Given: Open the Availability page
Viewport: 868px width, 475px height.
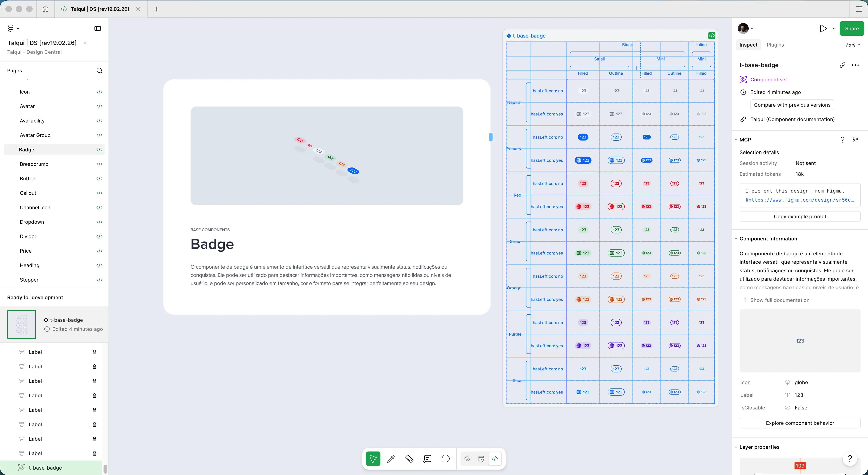Looking at the screenshot, I should click(32, 121).
